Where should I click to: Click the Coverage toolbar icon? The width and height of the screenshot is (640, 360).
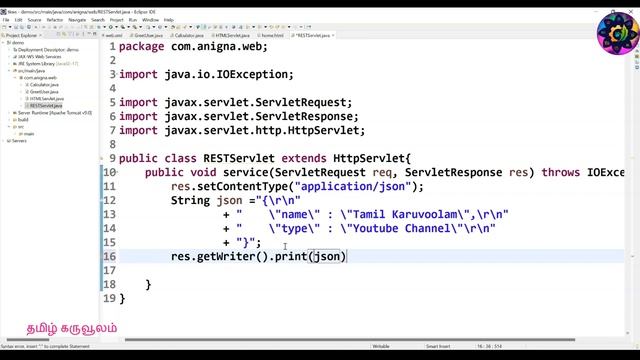click(x=122, y=27)
